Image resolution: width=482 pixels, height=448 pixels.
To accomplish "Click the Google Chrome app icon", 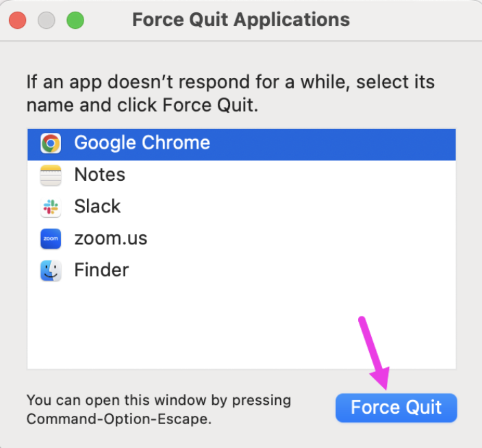I will pos(50,143).
